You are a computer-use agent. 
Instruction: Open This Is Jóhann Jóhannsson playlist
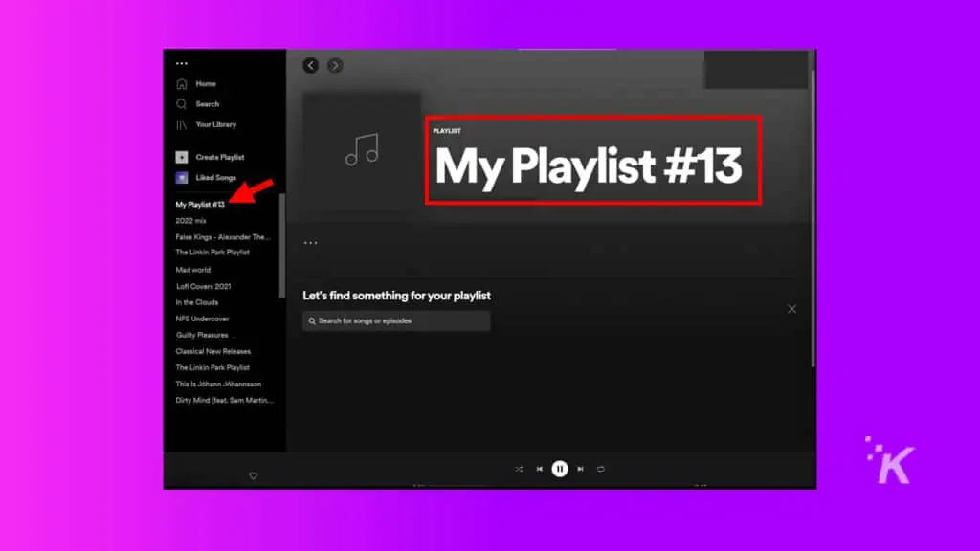218,384
